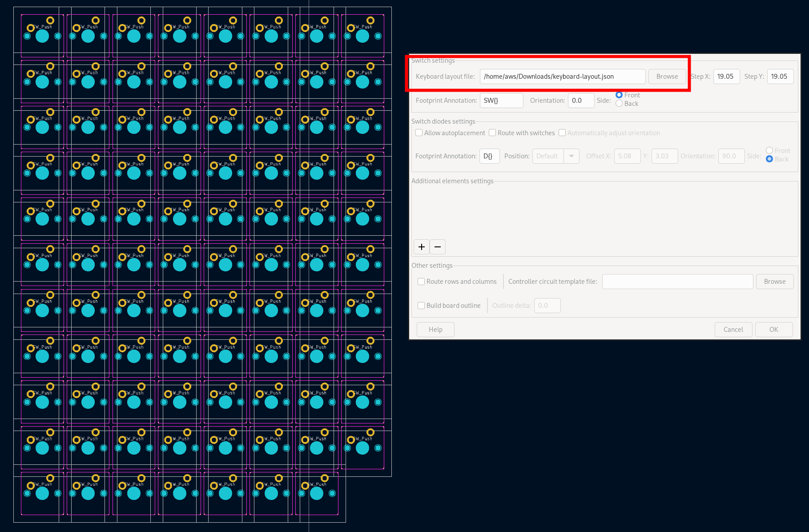Edit the Step X value field
Screen dimensions: 809x532
727,77
